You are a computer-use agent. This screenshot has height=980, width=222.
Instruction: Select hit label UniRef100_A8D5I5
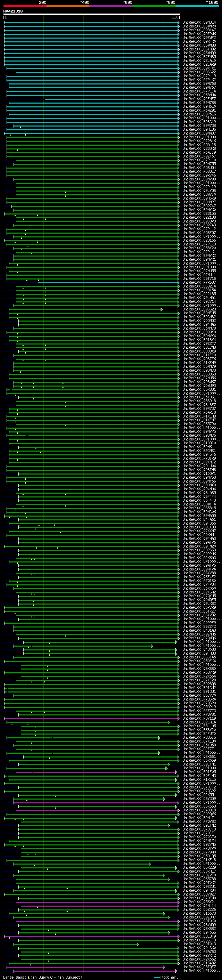(x=199, y=738)
